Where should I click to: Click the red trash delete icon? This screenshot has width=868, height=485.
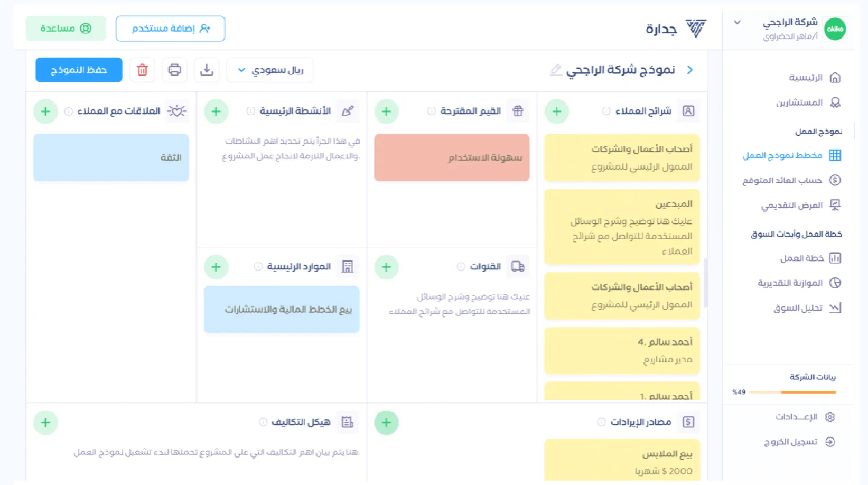142,70
